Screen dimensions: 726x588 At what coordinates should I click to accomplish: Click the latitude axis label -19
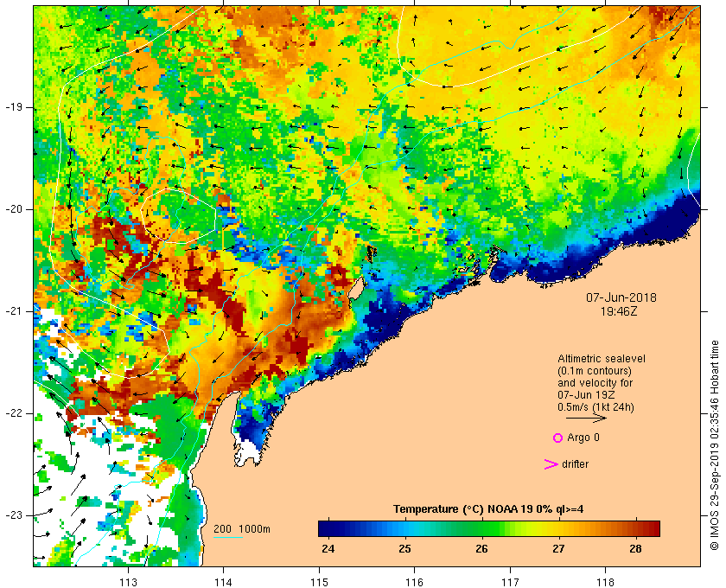pos(14,107)
